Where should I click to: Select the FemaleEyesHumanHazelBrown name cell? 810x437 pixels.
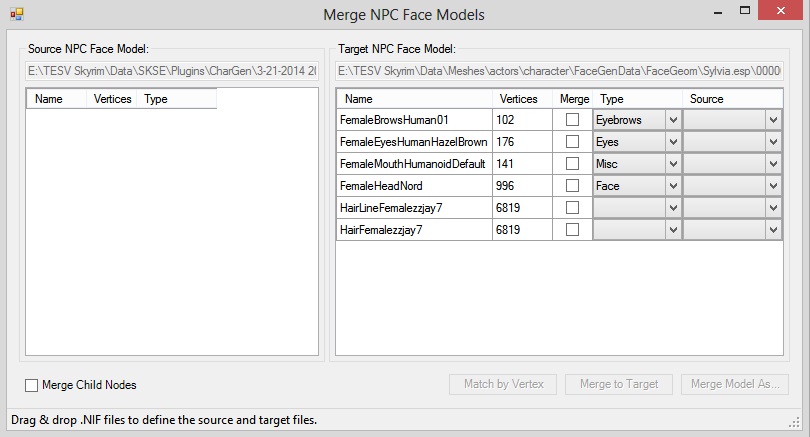[414, 142]
